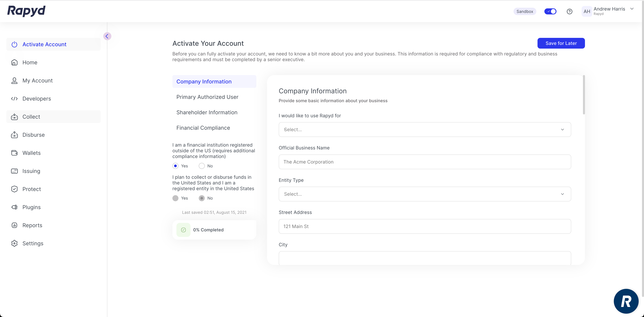The height and width of the screenshot is (317, 644).
Task: Select Yes for financial institution question
Action: pyautogui.click(x=175, y=166)
